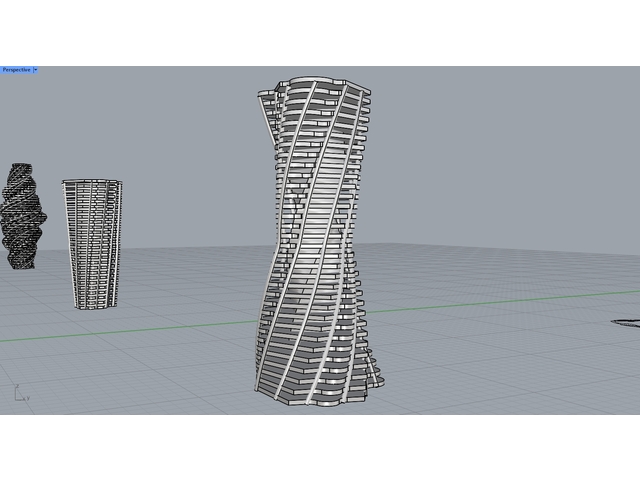Click the world axis icon in viewport corner
This screenshot has width=640, height=480.
[20, 393]
